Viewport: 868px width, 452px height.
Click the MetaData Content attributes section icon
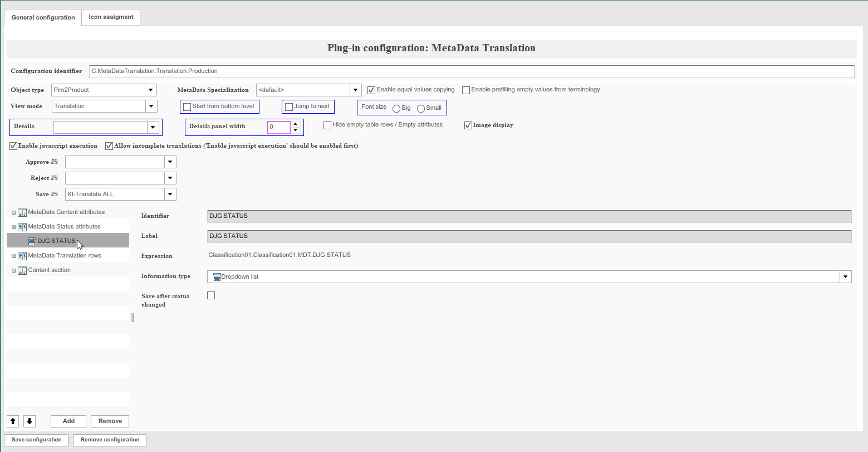point(22,212)
